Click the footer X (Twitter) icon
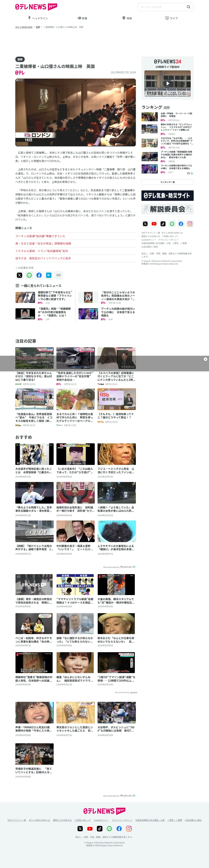The image size is (209, 868). [x=80, y=829]
